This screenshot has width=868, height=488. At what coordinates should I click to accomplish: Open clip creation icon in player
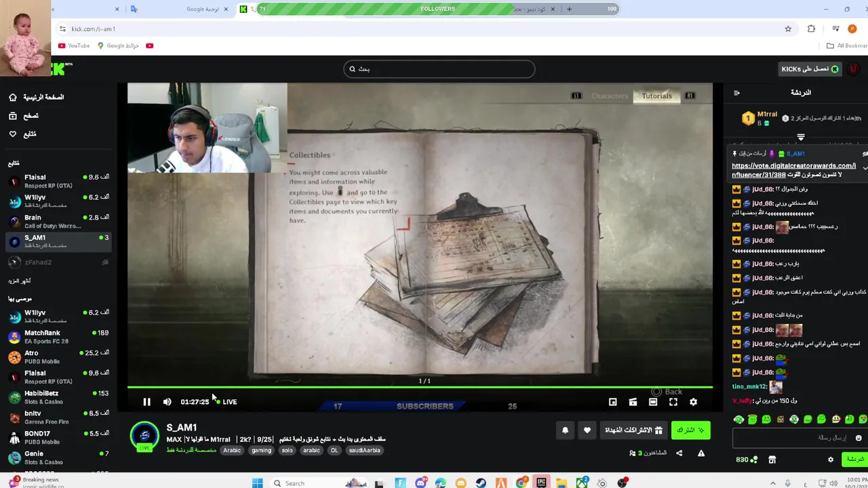point(633,402)
